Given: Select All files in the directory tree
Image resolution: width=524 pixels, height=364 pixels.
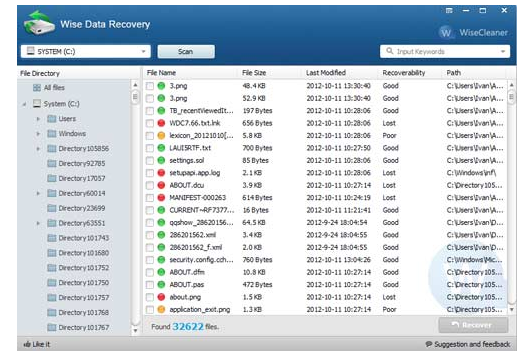Looking at the screenshot, I should (54, 88).
